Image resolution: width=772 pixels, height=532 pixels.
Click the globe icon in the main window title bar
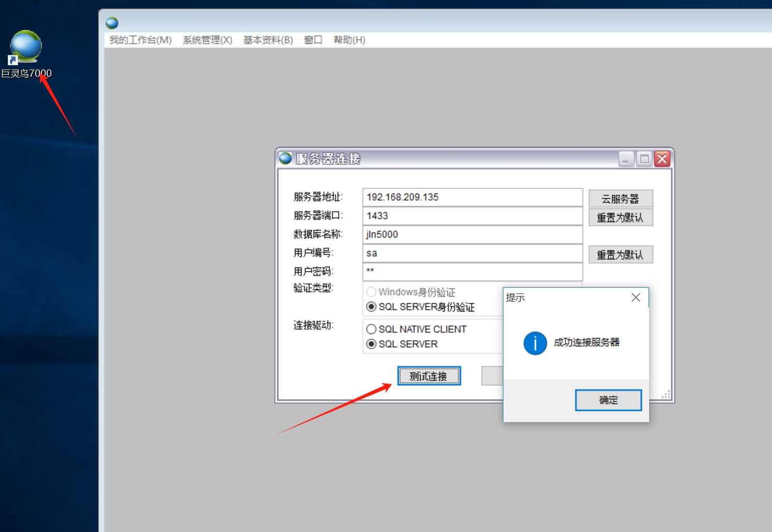coord(112,23)
